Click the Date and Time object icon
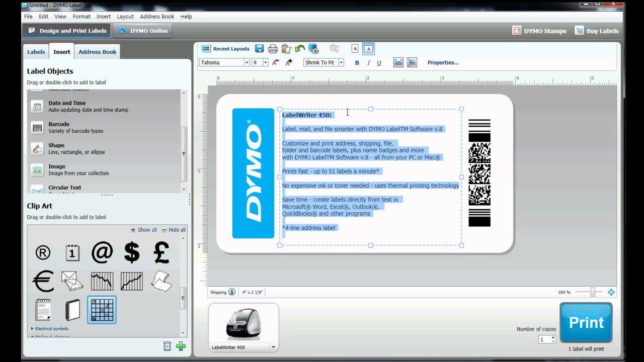This screenshot has height=362, width=644. click(37, 107)
